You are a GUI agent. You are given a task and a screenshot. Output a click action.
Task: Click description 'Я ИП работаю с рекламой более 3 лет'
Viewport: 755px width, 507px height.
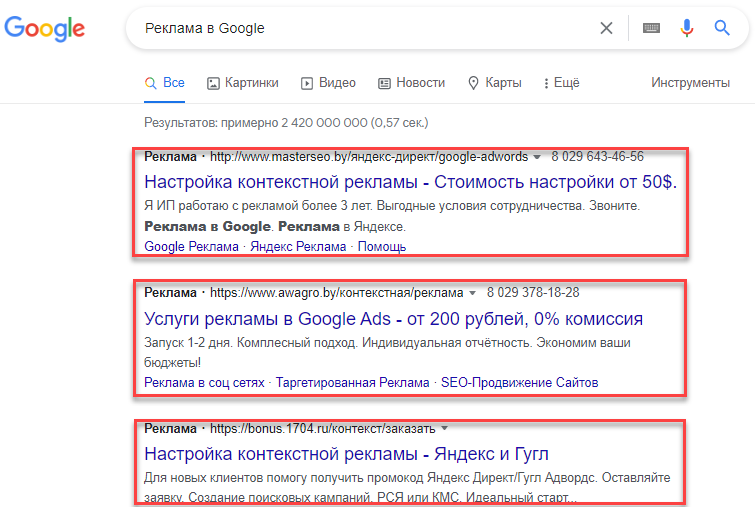coord(258,206)
